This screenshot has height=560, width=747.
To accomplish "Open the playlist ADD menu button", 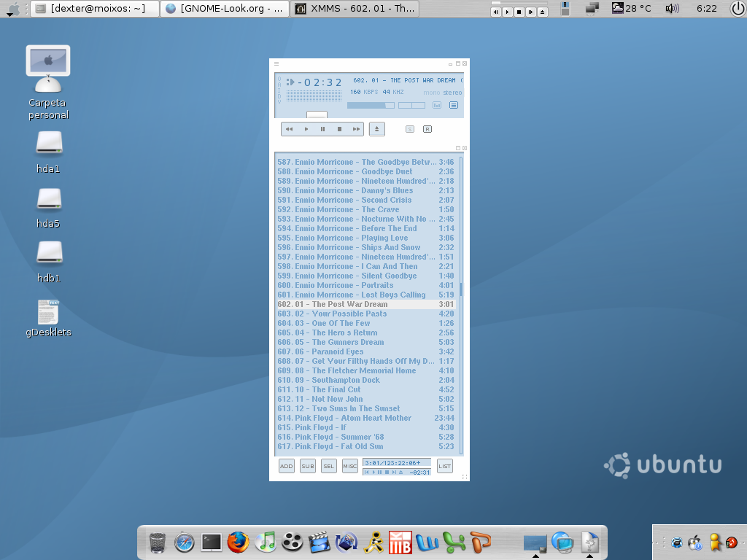I will 286,466.
